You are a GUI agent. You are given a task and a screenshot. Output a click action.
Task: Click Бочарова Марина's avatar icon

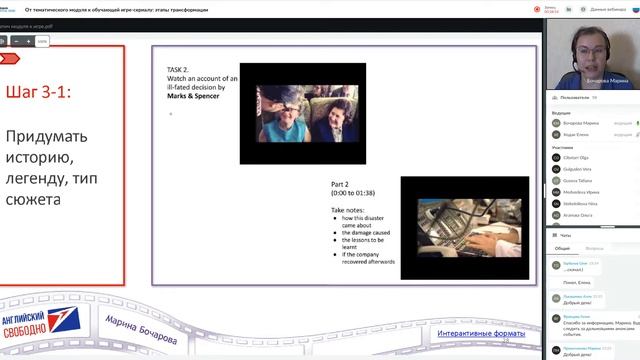point(556,123)
